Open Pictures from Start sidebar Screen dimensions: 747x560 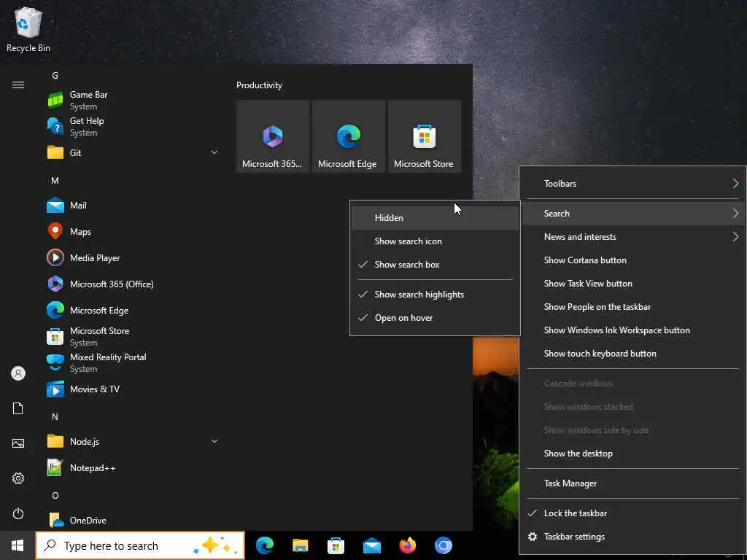point(18,444)
